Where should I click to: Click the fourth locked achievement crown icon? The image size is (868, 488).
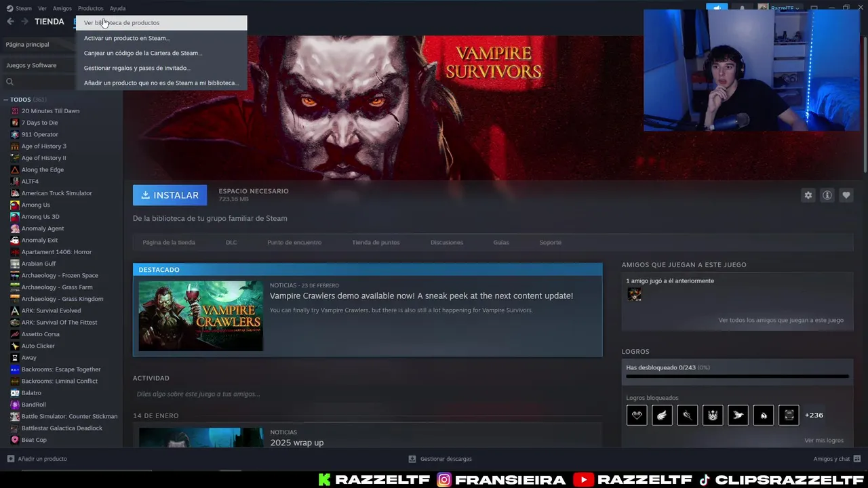pos(713,415)
